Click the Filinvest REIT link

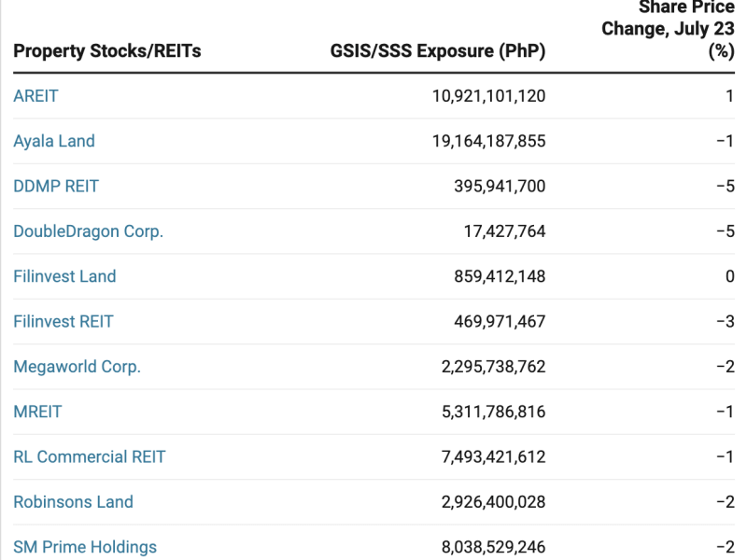point(63,321)
